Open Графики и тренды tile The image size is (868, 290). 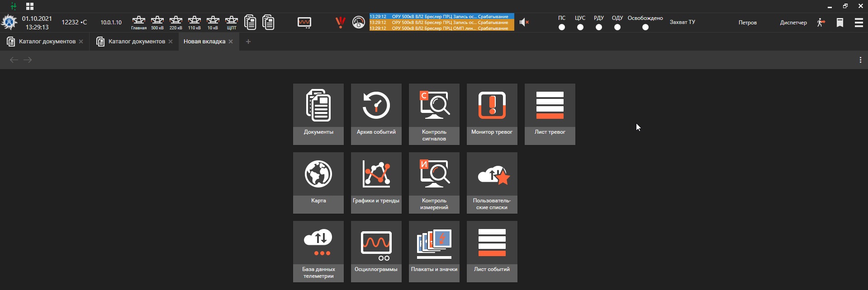click(376, 182)
